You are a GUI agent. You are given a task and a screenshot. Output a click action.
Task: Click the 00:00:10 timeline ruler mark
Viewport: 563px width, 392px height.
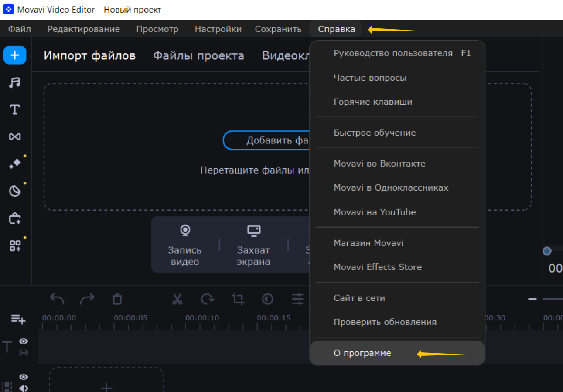click(202, 318)
